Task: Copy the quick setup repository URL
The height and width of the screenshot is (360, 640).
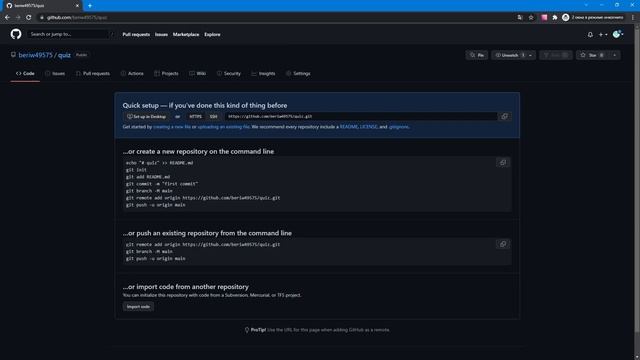Action: pos(504,116)
